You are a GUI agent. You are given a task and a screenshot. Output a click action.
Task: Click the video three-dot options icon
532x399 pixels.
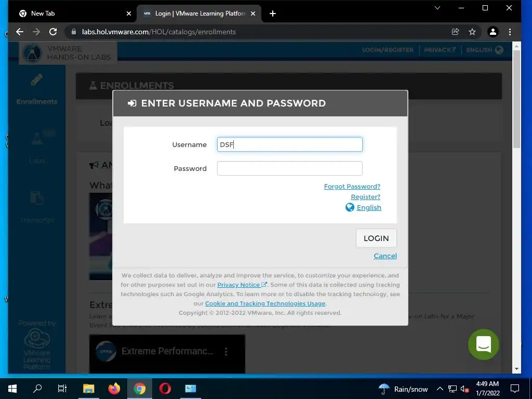[x=226, y=352]
